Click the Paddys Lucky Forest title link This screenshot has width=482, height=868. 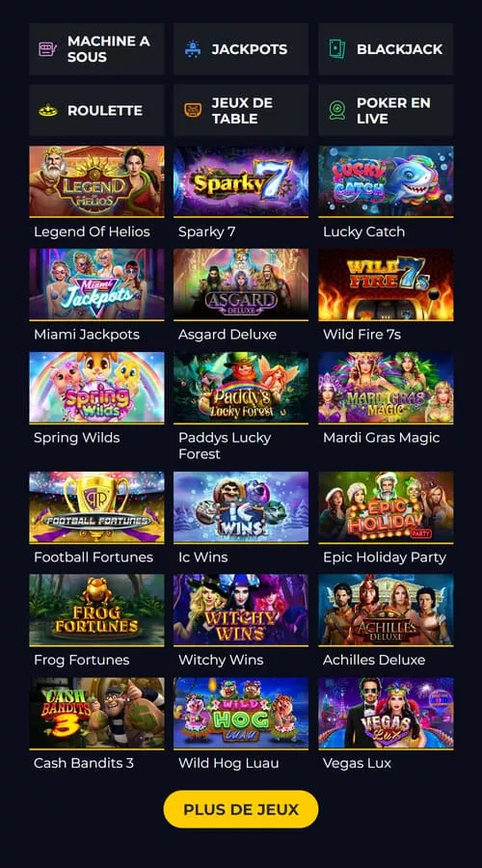225,446
